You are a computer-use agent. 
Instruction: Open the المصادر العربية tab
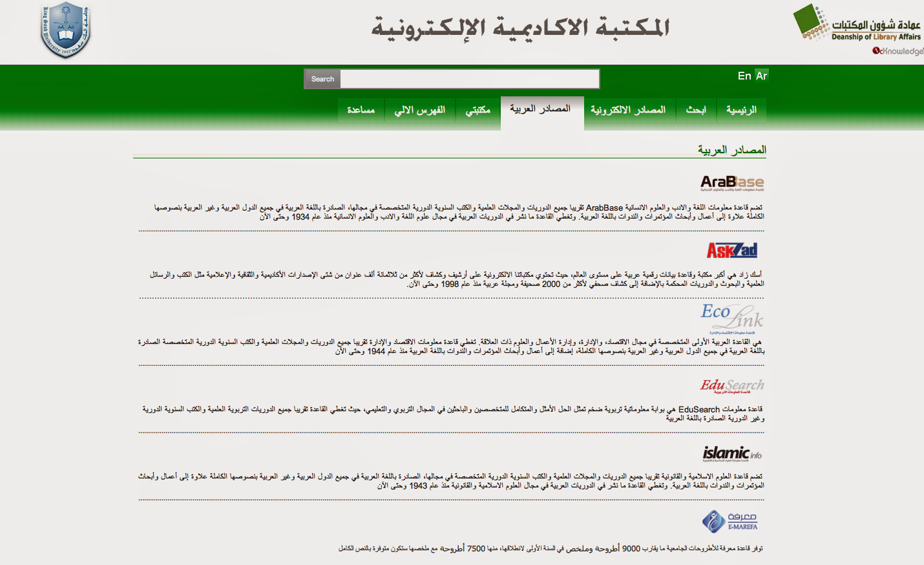541,110
